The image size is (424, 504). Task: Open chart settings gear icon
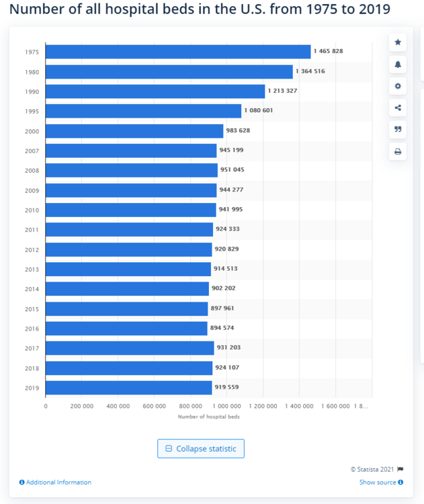tap(398, 86)
